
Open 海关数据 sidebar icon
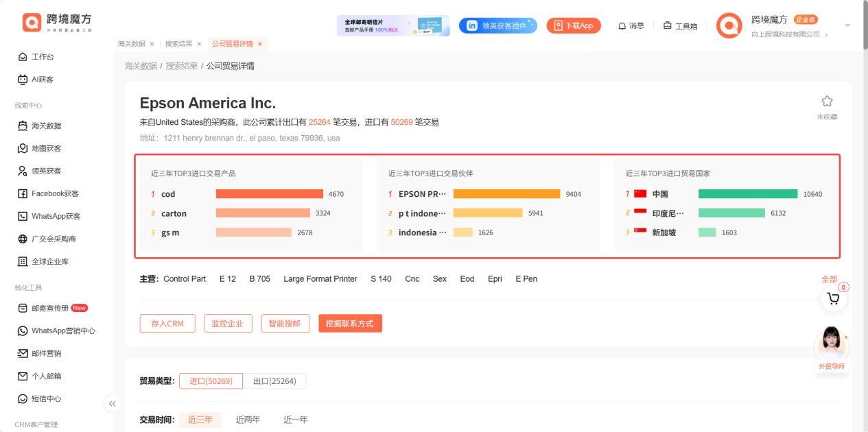pyautogui.click(x=23, y=125)
